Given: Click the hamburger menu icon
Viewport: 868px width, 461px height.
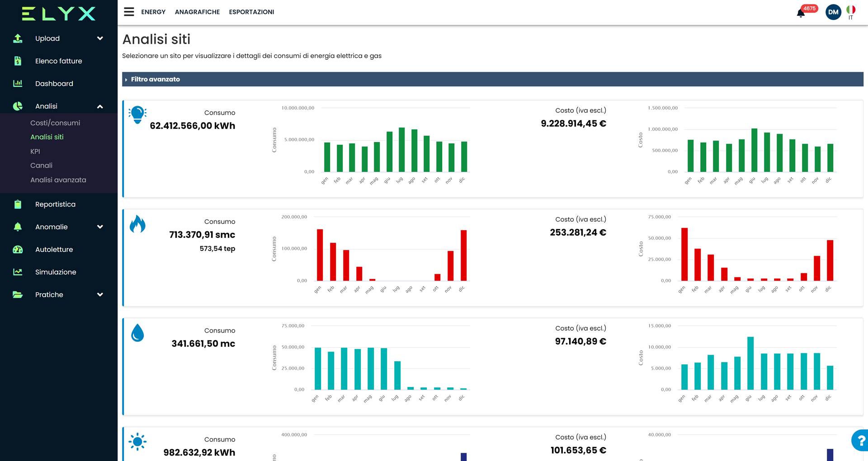Looking at the screenshot, I should 129,12.
